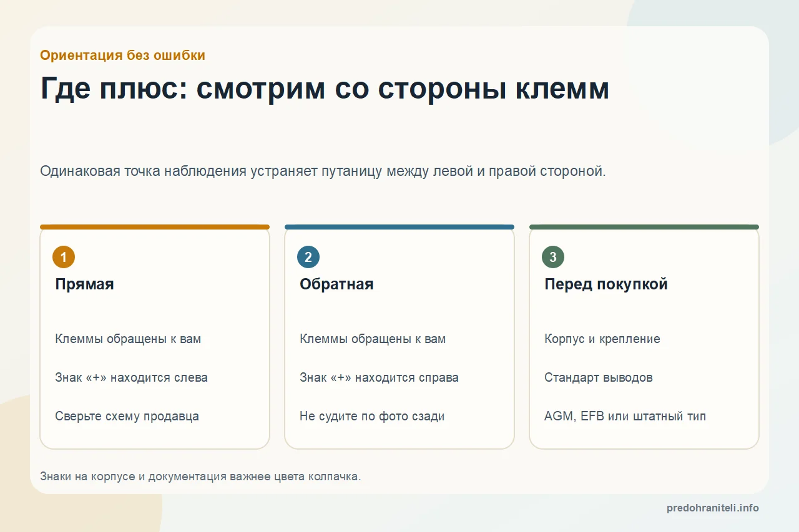799x532 pixels.
Task: Select the 'Перед покупкой' card heading
Action: 606,284
